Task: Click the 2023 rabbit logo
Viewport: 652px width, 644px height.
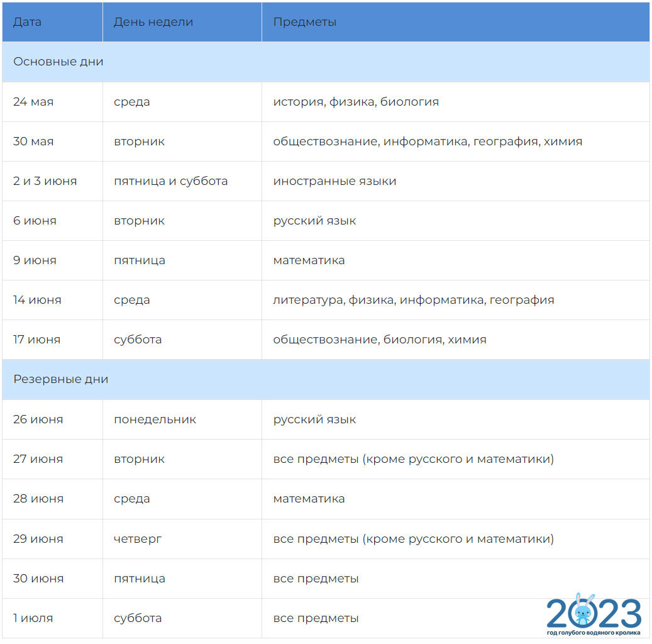Action: 593,614
